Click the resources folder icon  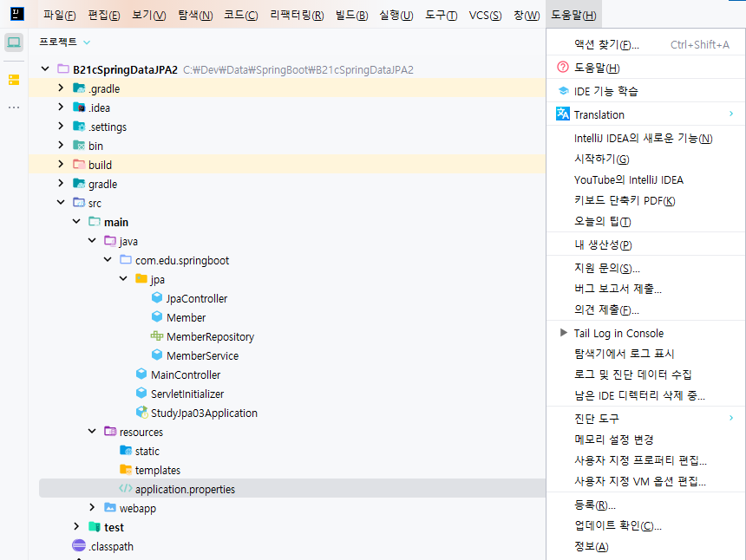click(x=110, y=431)
